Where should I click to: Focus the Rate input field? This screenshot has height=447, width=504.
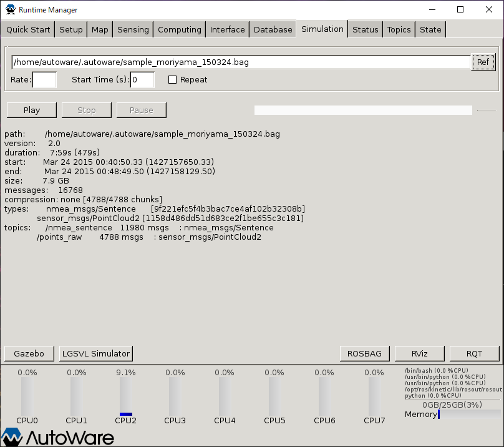44,80
